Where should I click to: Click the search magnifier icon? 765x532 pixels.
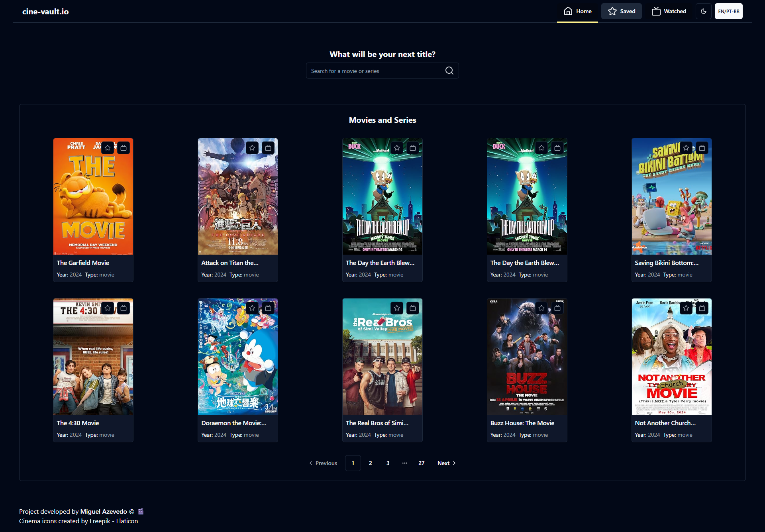[449, 71]
